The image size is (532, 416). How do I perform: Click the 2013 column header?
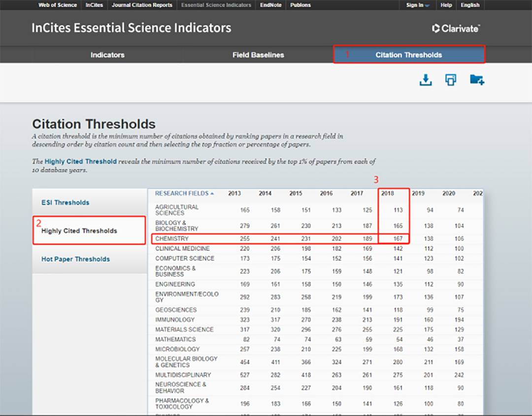pos(234,193)
